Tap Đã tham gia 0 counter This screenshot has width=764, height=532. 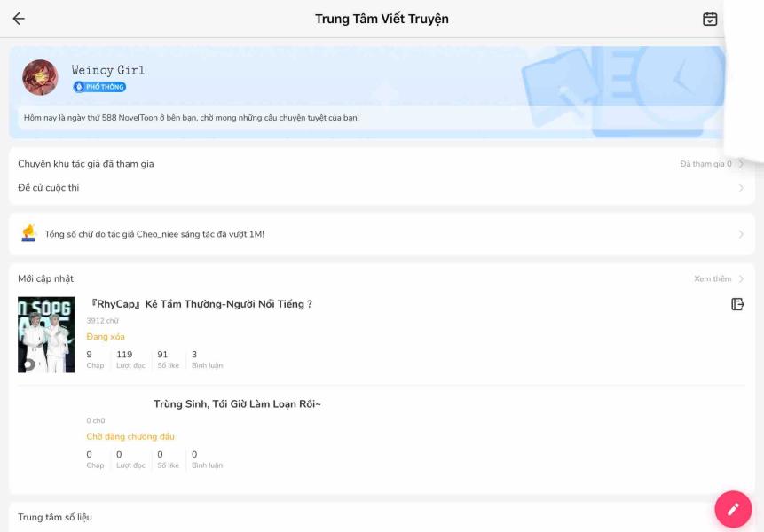pos(705,164)
